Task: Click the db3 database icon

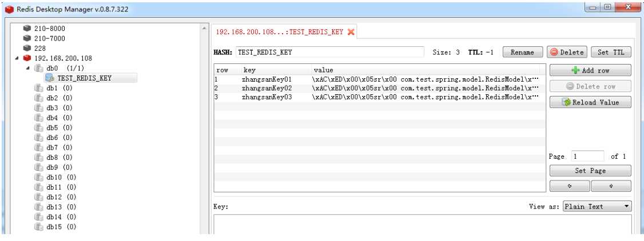Action: click(x=39, y=108)
